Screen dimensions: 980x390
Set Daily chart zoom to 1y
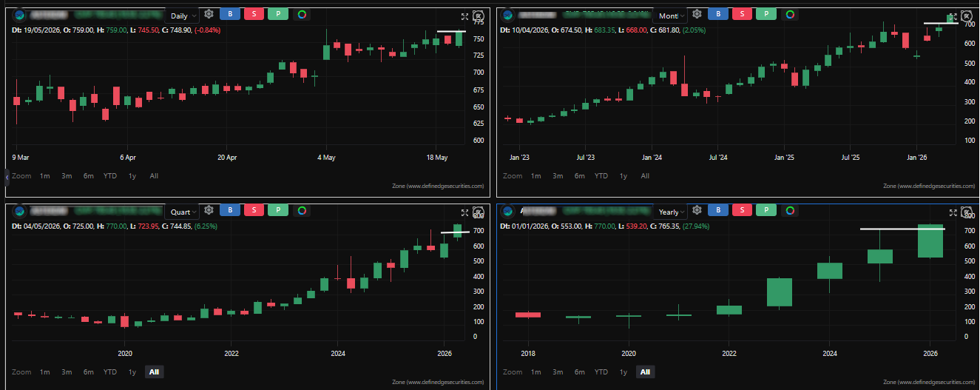[132, 176]
